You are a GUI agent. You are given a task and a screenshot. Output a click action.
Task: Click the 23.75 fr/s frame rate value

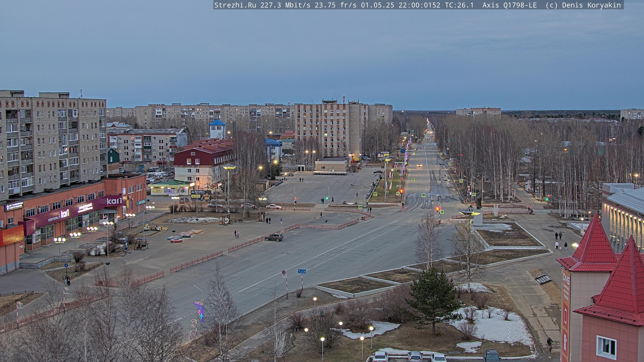[335, 5]
